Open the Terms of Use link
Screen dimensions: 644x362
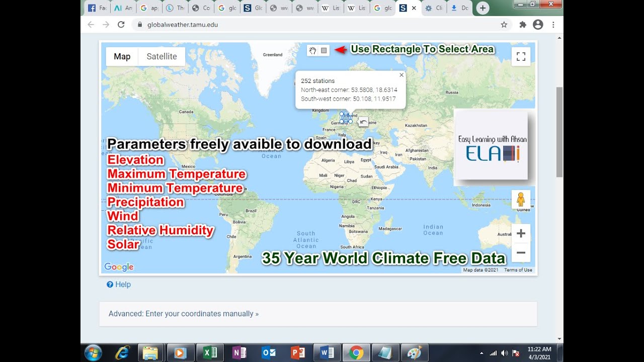pyautogui.click(x=518, y=270)
